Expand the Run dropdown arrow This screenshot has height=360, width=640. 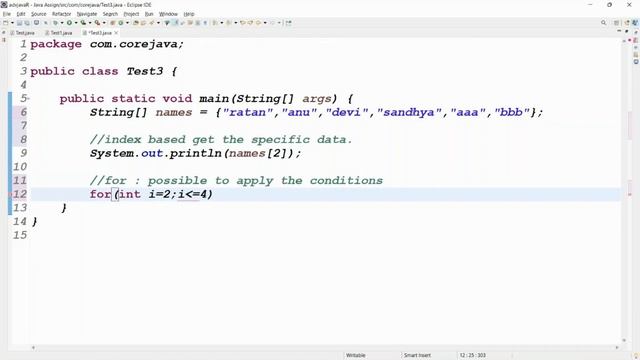click(x=76, y=23)
